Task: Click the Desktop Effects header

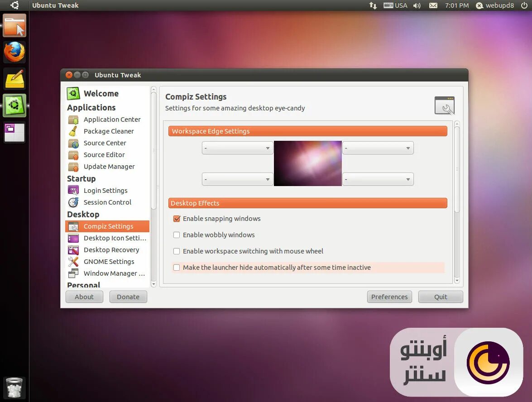Action: (x=308, y=203)
